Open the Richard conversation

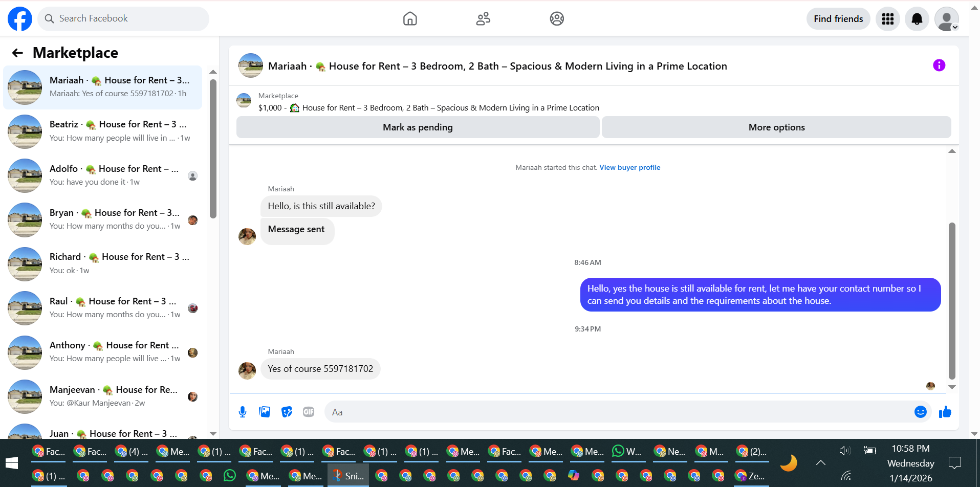[102, 264]
